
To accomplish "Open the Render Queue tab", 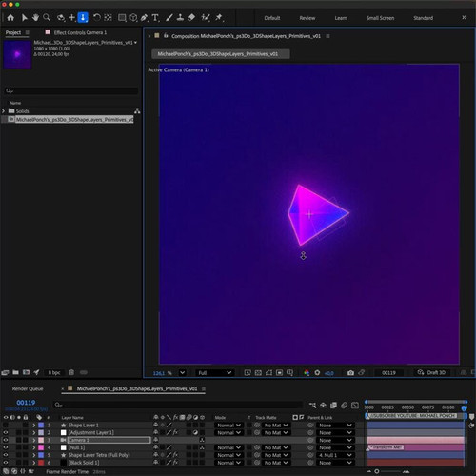I will [28, 388].
